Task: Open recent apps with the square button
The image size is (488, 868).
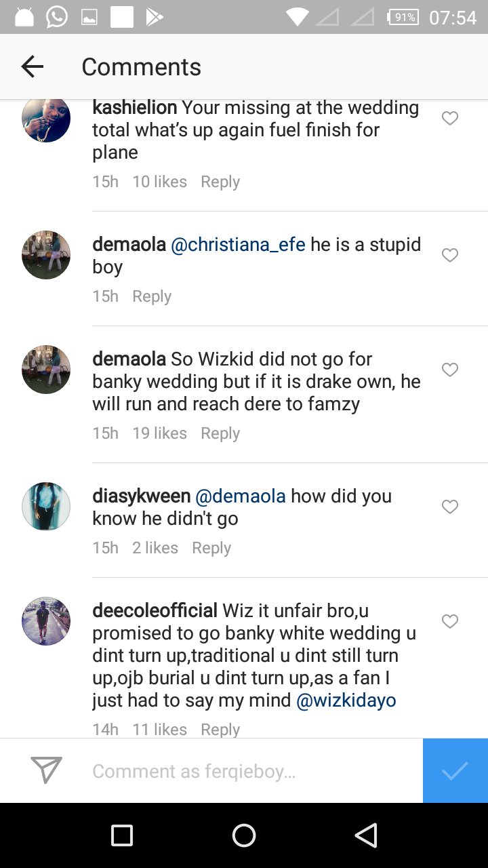Action: [x=121, y=835]
